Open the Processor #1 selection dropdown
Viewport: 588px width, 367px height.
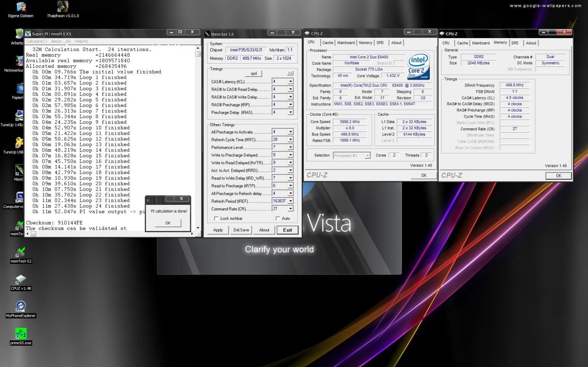click(x=367, y=155)
